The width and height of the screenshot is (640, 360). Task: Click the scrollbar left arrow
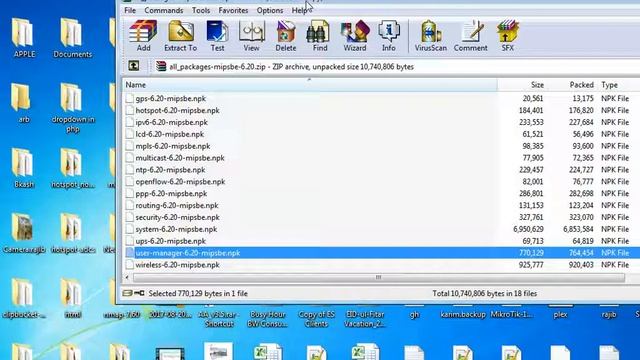click(x=127, y=278)
